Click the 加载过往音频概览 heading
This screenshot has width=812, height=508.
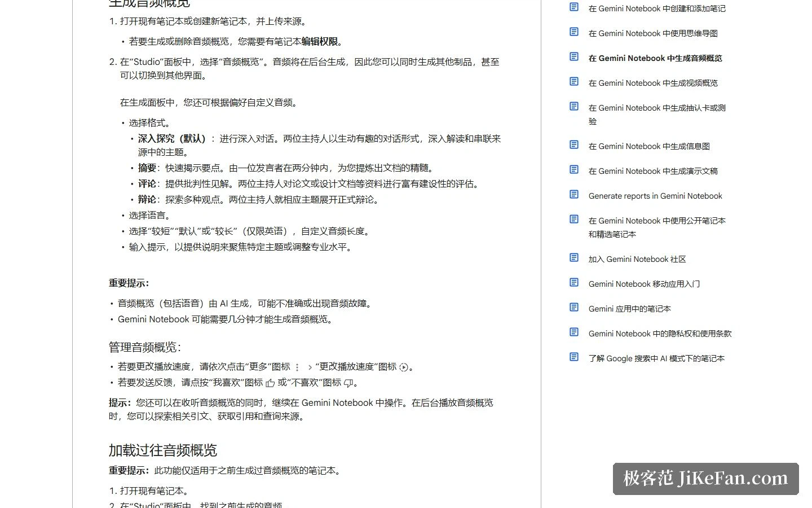tap(163, 450)
